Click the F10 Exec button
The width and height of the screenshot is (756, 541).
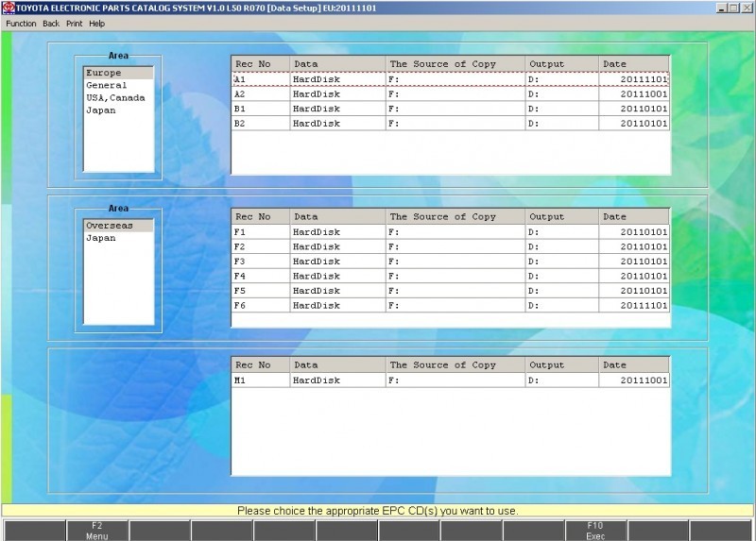[x=595, y=531]
